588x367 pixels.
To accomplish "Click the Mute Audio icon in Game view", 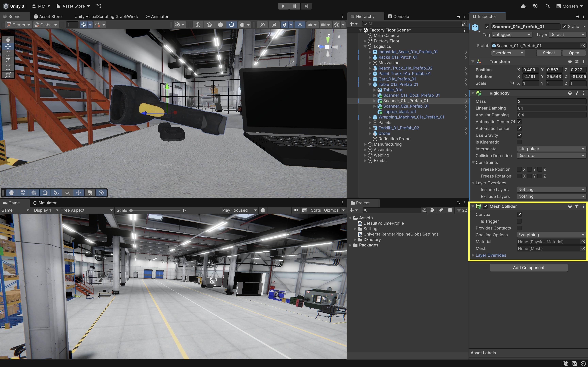I will (296, 210).
